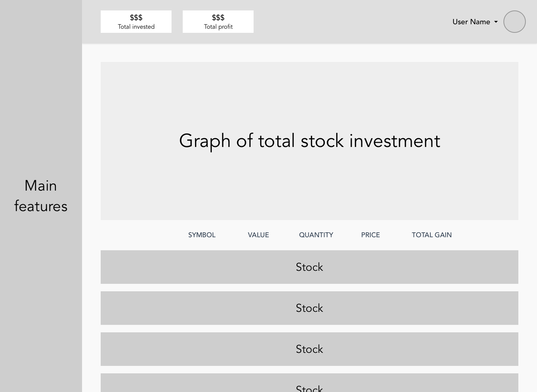This screenshot has height=392, width=537.
Task: Sort by the SYMBOL column header
Action: 202,235
